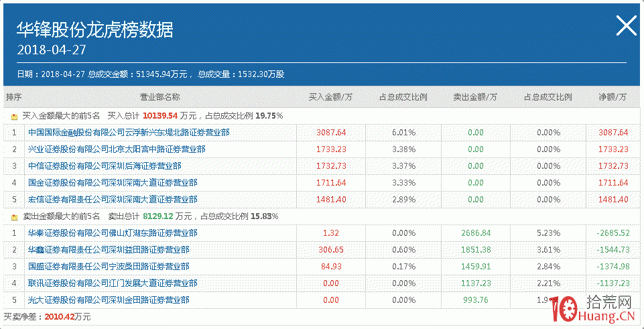Image resolution: width=644 pixels, height=329 pixels.
Task: Select sell amount 2686.84 in the 华泰证券 row
Action: 476,233
